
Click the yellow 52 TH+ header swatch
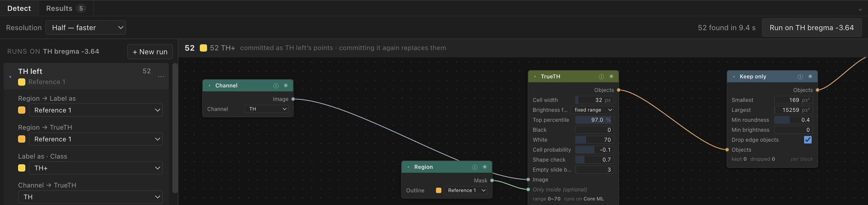pyautogui.click(x=203, y=48)
